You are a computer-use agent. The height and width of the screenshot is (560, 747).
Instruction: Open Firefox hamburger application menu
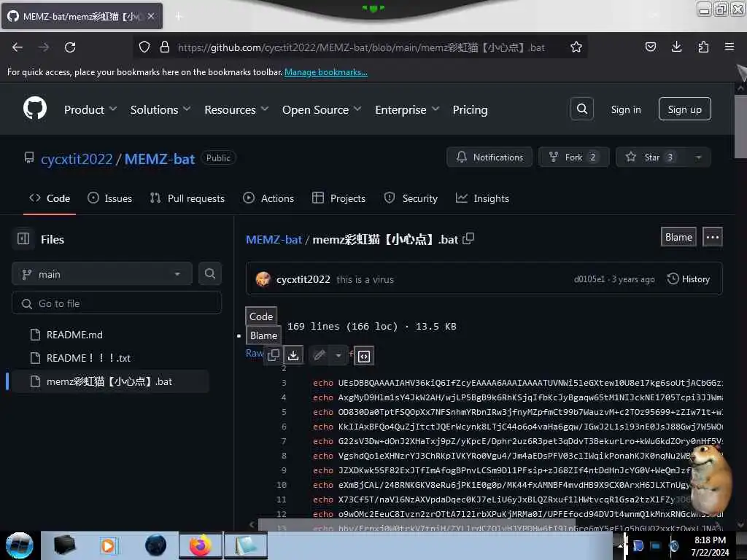[729, 47]
